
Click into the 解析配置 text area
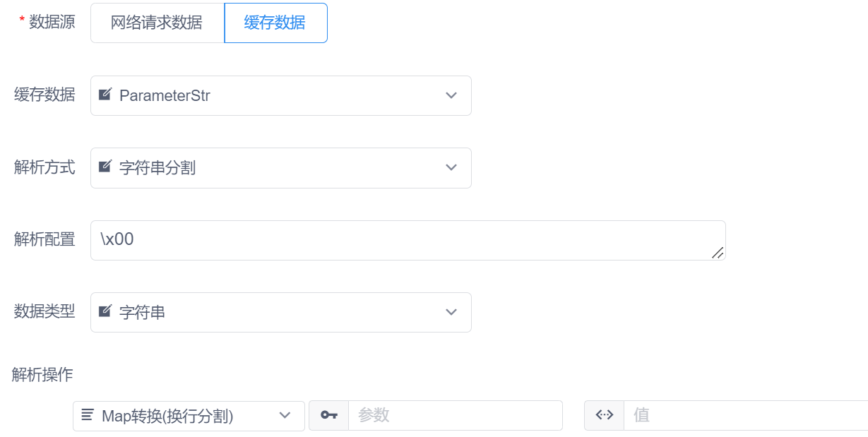coord(403,240)
